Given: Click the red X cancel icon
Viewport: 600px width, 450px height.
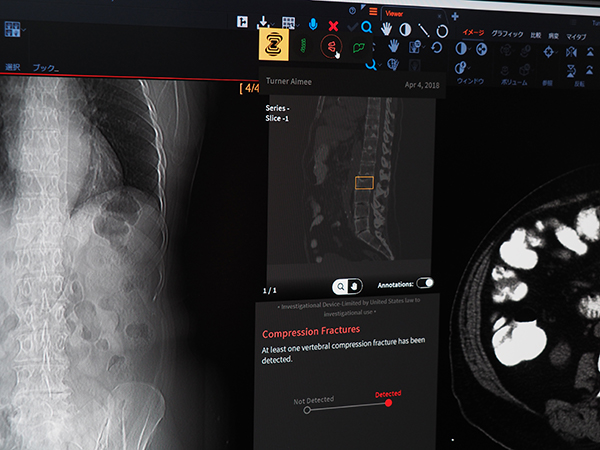Looking at the screenshot, I should (x=334, y=24).
